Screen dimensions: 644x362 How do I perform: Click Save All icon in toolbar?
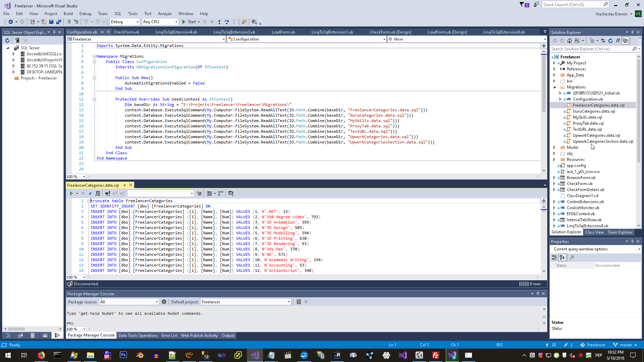pos(59,22)
